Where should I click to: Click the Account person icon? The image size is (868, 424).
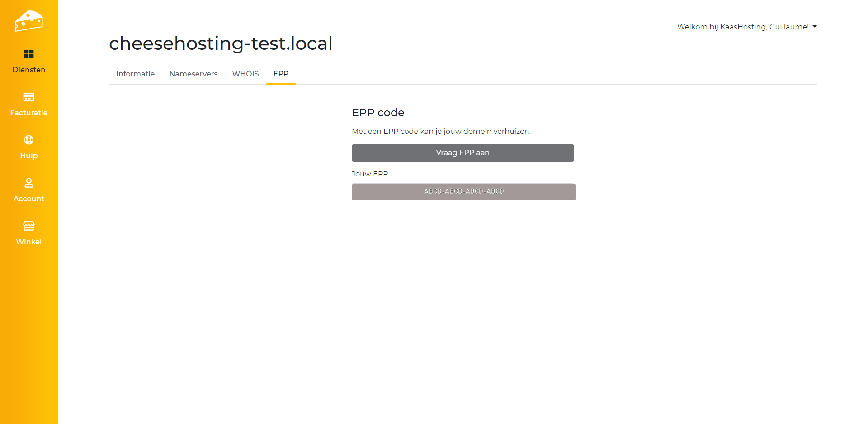click(x=29, y=183)
